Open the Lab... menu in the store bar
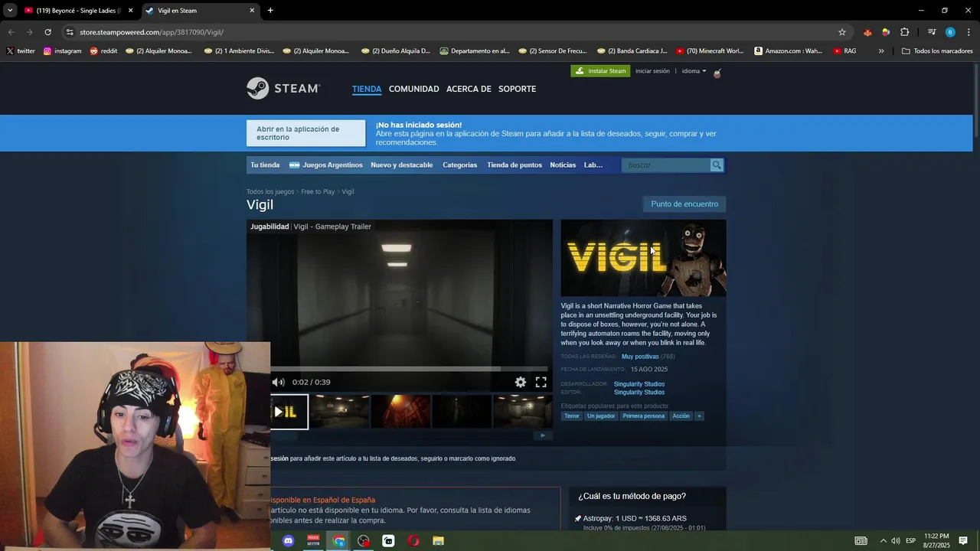The height and width of the screenshot is (551, 980). 593,165
